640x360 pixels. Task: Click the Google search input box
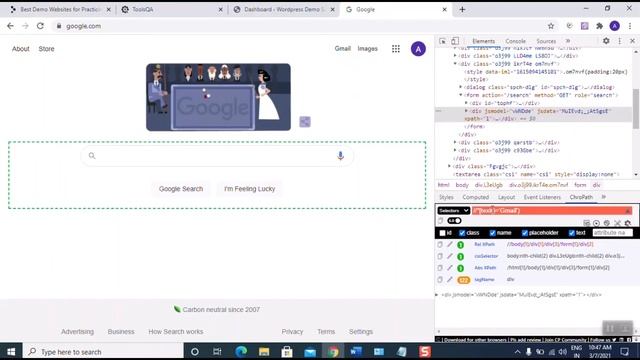[217, 156]
